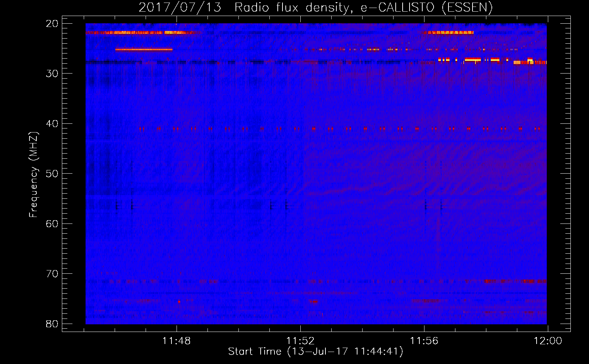The width and height of the screenshot is (589, 364).
Task: Click the 11:48 time tick label
Action: coord(177,341)
